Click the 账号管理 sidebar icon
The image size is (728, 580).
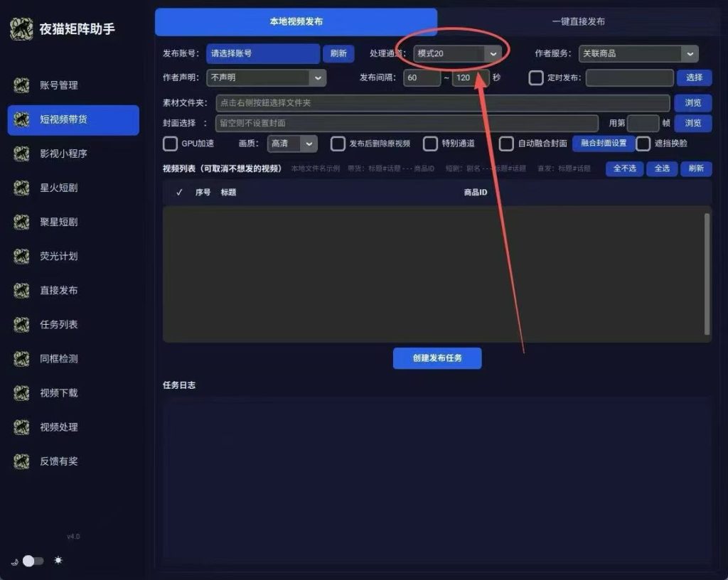(21, 85)
